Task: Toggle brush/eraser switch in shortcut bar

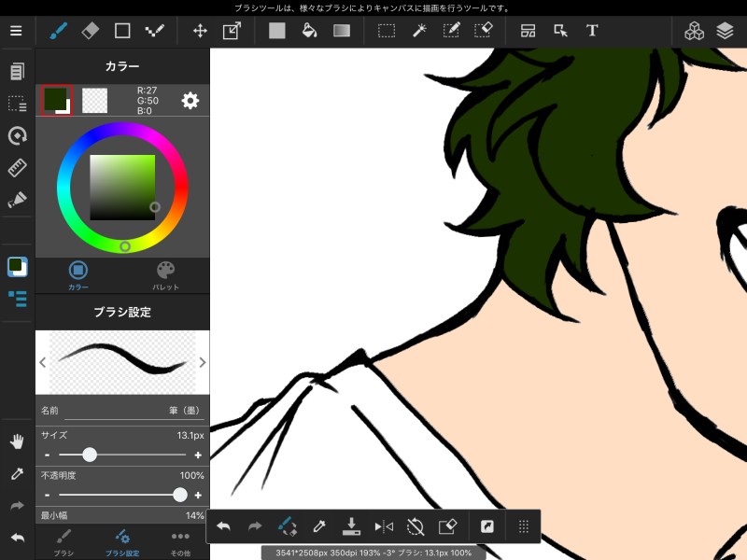Action: [288, 526]
